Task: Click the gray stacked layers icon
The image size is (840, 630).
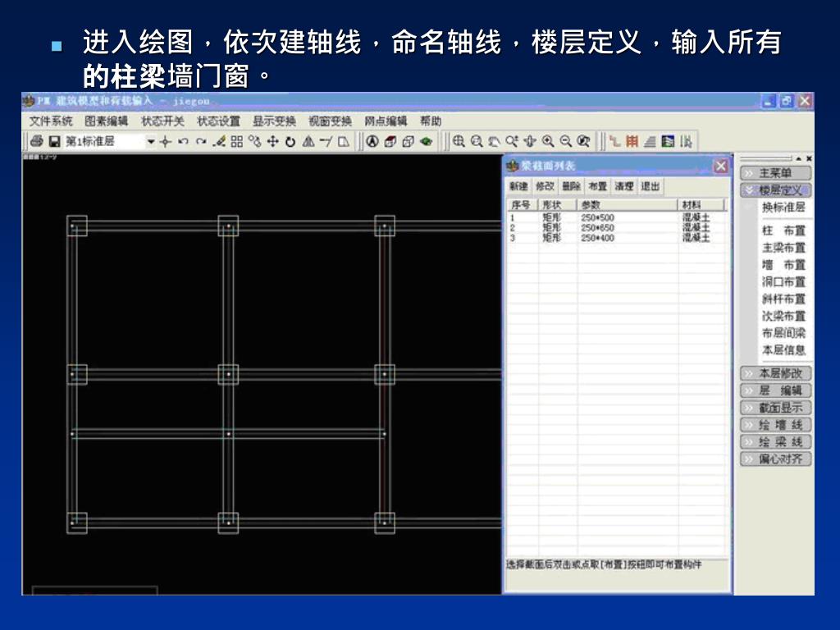Action: click(650, 141)
